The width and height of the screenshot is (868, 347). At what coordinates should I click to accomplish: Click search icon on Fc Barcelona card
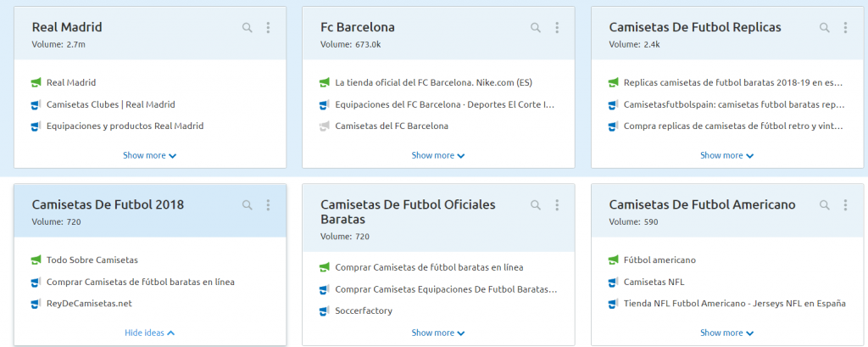tap(536, 28)
